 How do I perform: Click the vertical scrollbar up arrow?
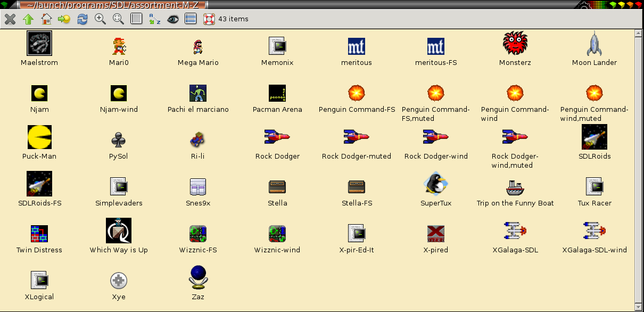pyautogui.click(x=639, y=34)
